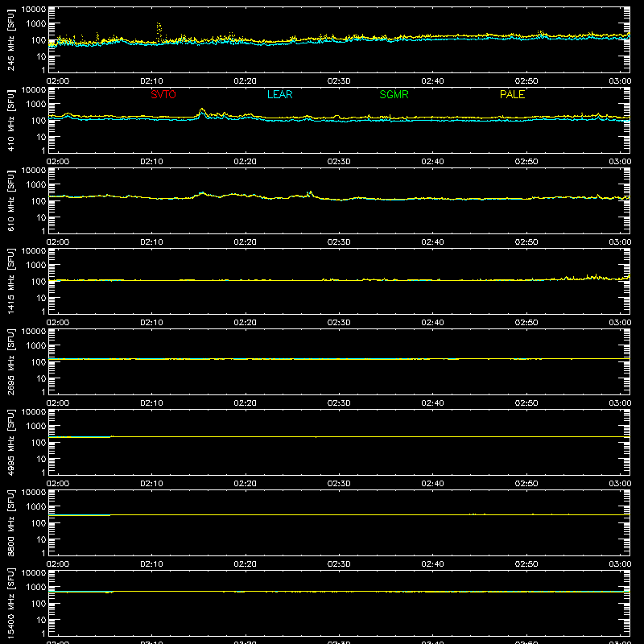Screen dimensions: 644x644
Task: Select the 8800 MHz [SFU] axis label
Action: [x=11, y=522]
